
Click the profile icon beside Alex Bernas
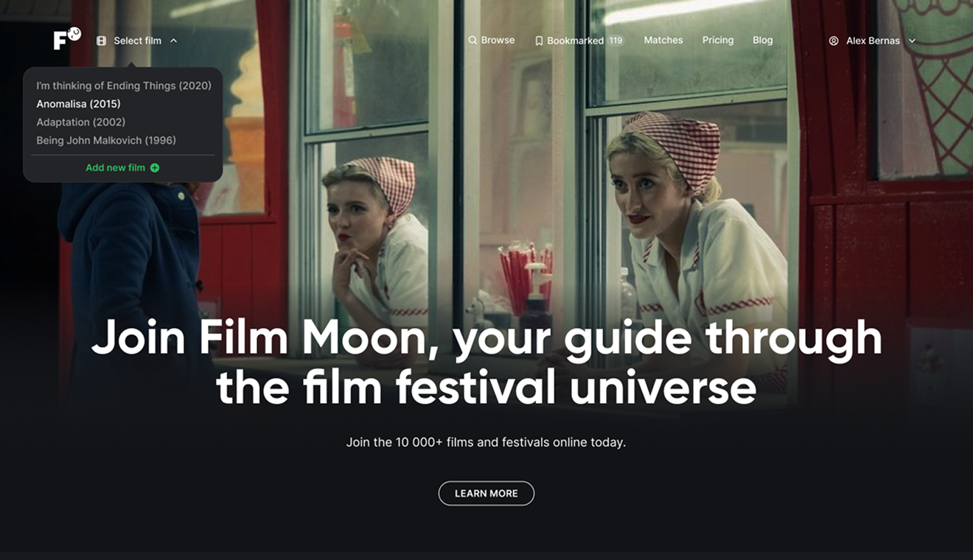[x=833, y=41]
